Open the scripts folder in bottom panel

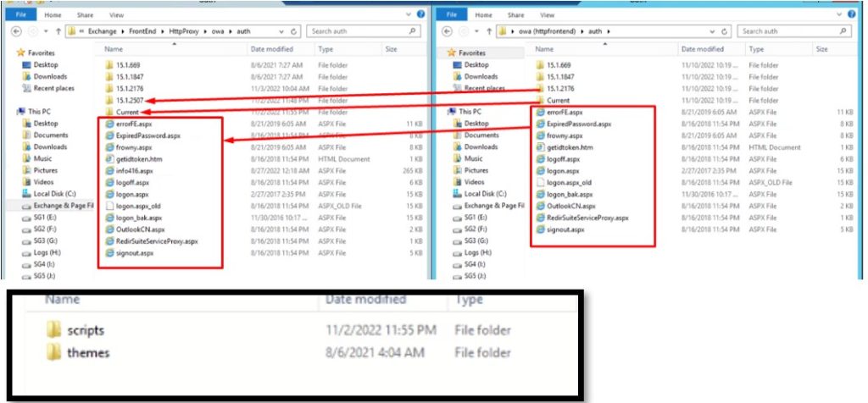(x=84, y=330)
